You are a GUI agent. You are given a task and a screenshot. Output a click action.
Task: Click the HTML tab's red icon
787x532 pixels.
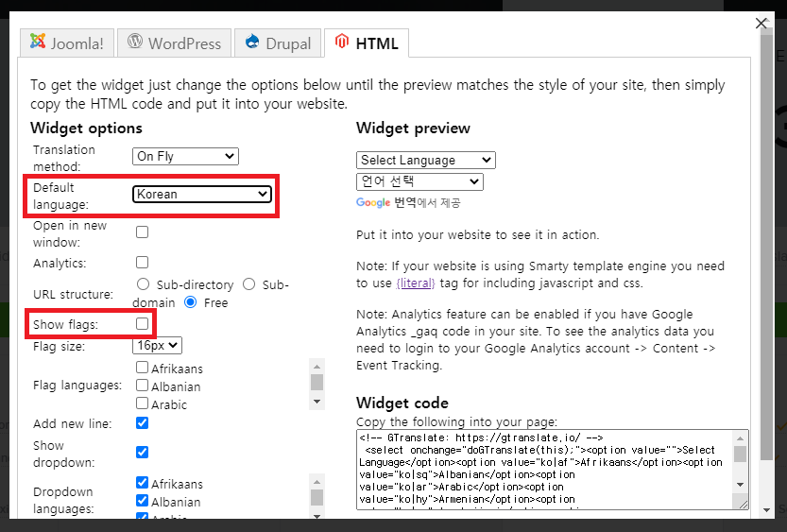(342, 42)
